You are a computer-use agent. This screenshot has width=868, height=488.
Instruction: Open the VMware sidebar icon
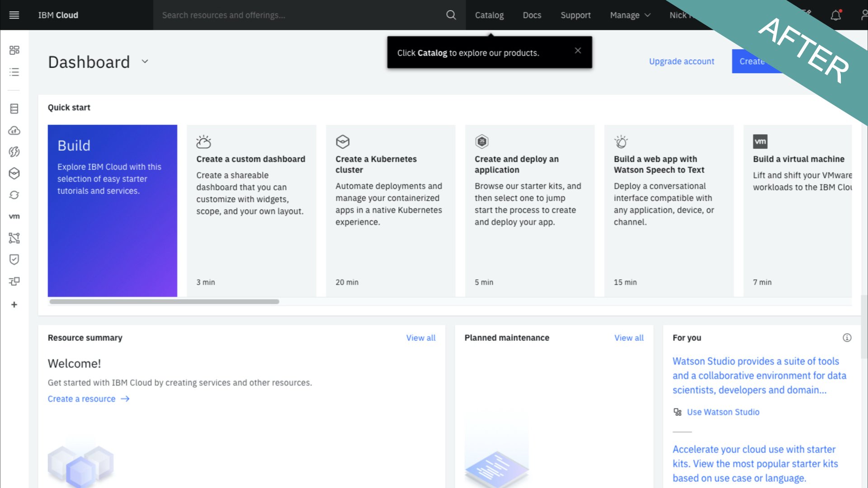tap(14, 216)
